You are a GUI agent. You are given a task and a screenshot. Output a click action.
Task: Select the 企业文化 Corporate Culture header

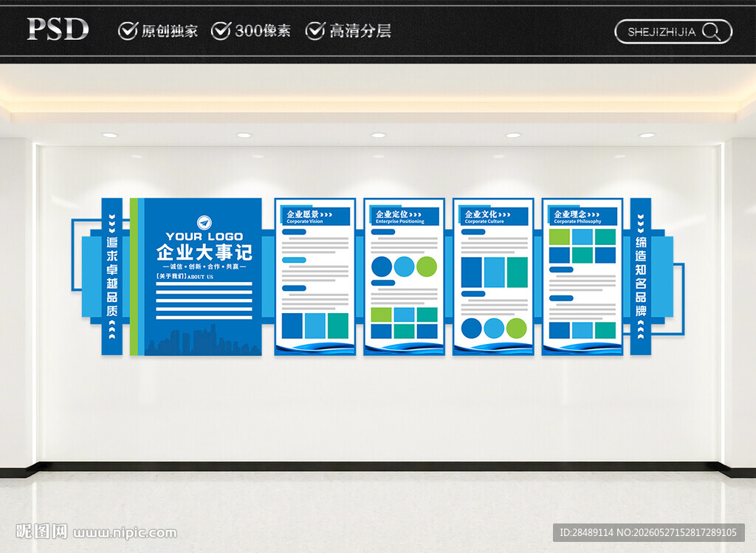tap(493, 216)
